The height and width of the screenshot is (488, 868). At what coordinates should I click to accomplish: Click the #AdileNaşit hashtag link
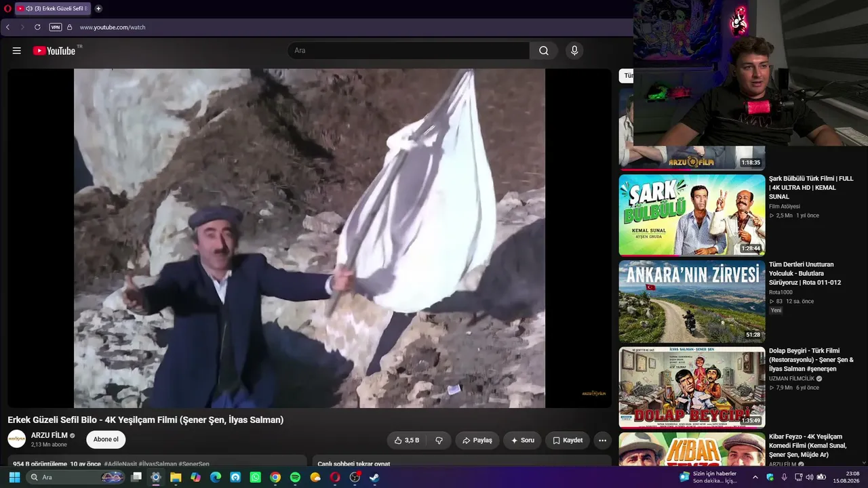click(120, 464)
